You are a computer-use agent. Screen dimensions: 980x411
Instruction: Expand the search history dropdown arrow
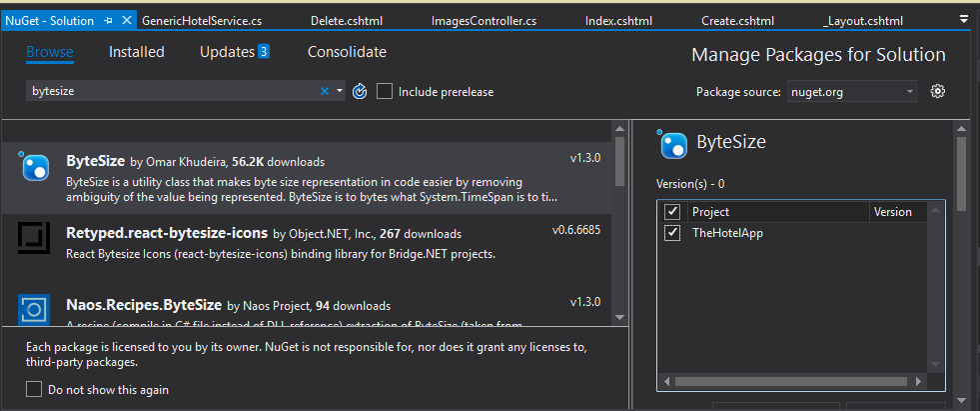[340, 91]
